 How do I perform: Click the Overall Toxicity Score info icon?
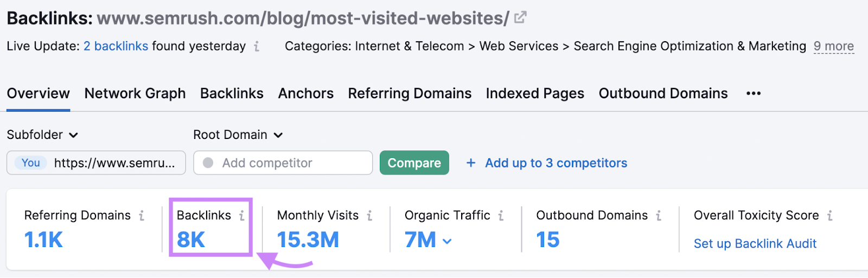pyautogui.click(x=829, y=216)
